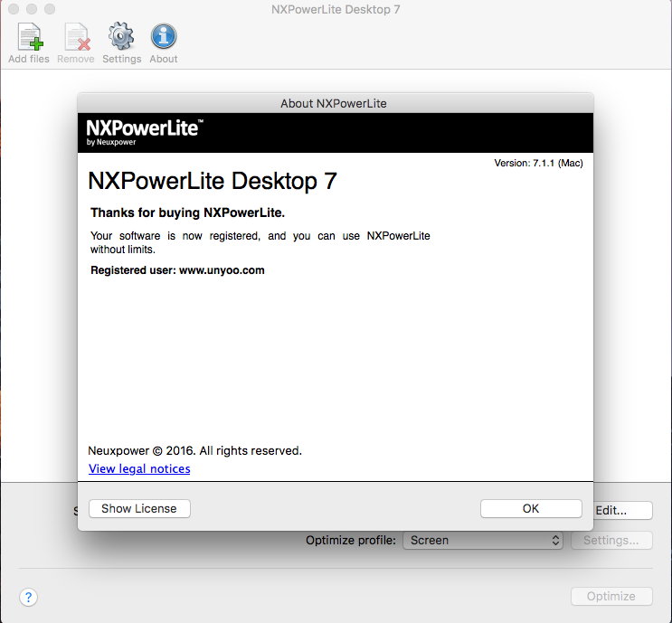Click Thanks for buying NXPowerLite text
672x623 pixels.
[188, 212]
